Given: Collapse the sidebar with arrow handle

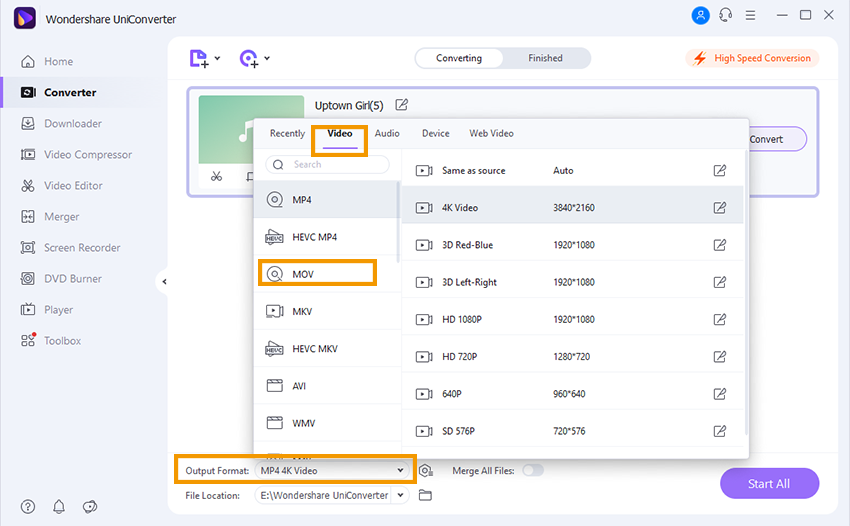Looking at the screenshot, I should coord(164,281).
